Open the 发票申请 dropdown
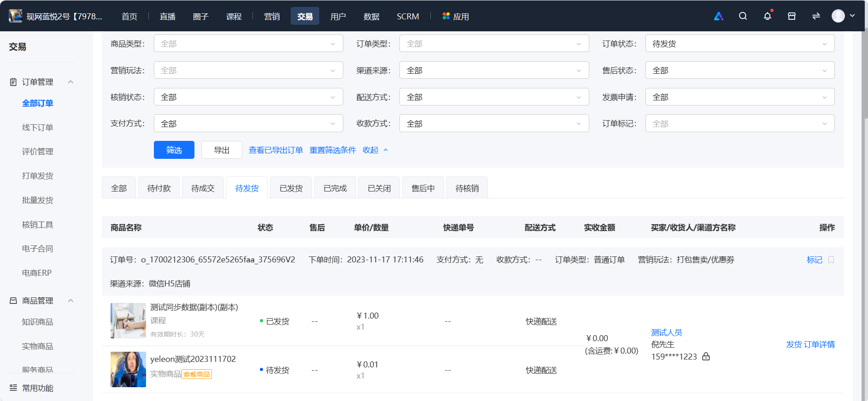Image resolution: width=868 pixels, height=401 pixels. 740,97
